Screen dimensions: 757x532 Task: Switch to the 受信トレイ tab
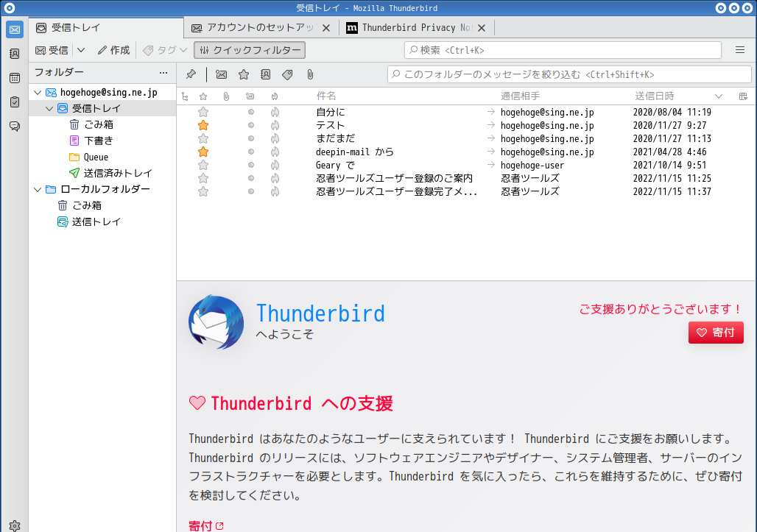click(106, 27)
